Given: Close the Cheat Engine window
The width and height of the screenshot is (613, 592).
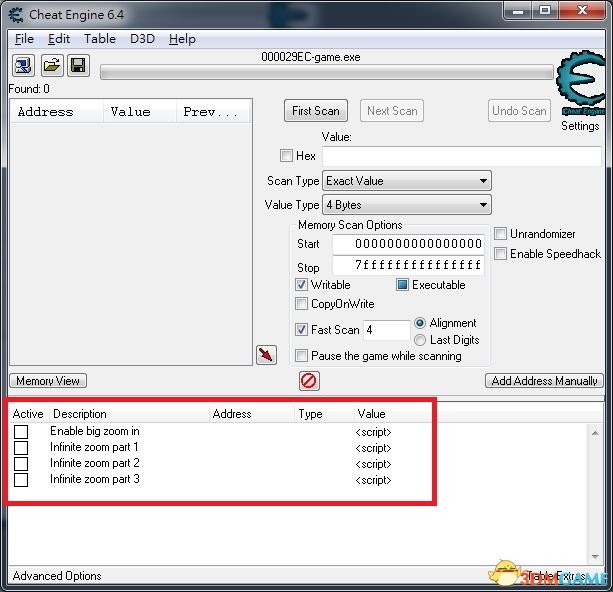Looking at the screenshot, I should pos(582,11).
